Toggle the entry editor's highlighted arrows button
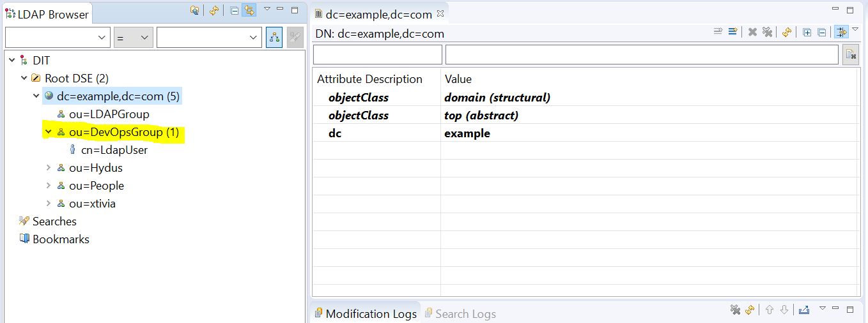This screenshot has height=323, width=868. (x=841, y=33)
